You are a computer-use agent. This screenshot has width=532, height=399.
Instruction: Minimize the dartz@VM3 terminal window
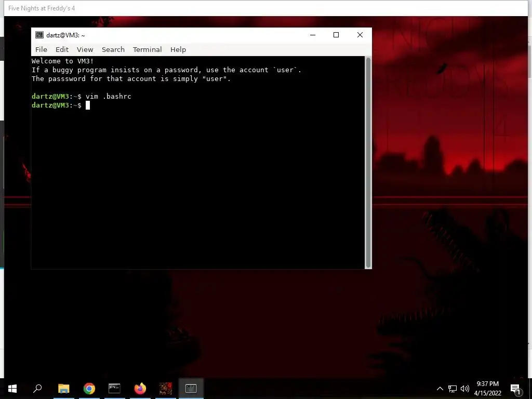tap(313, 35)
